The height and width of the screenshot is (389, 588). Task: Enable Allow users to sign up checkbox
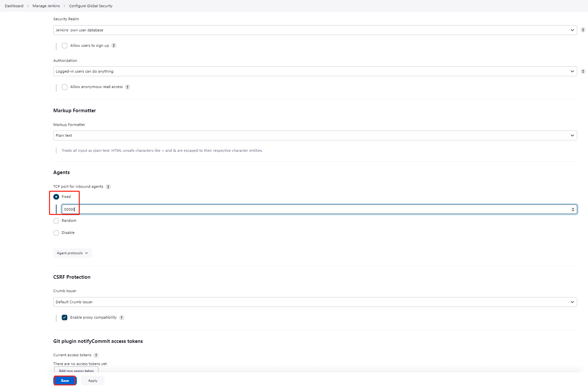tap(65, 46)
